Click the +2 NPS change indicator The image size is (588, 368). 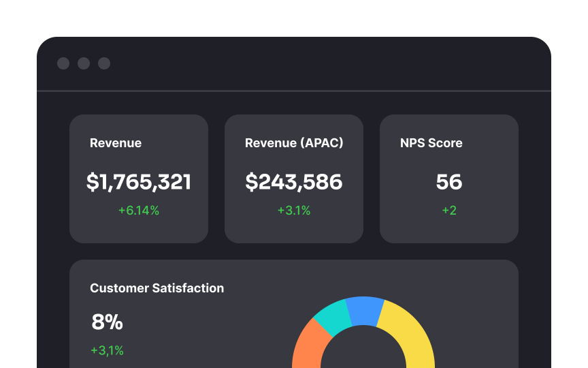449,211
